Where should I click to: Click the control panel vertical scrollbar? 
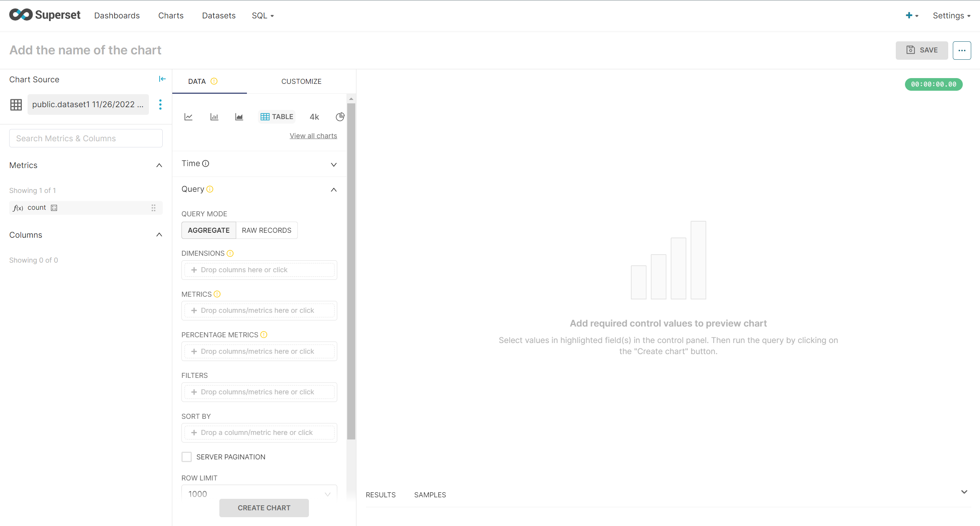coord(351,268)
